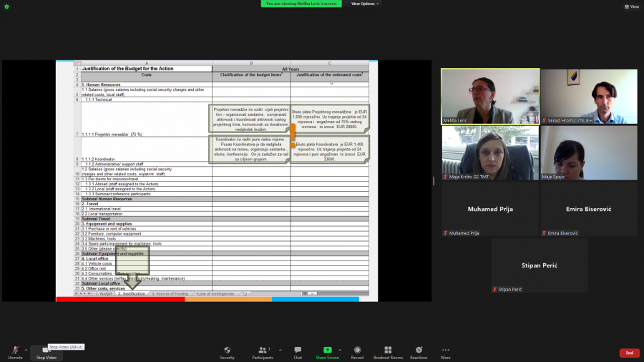
Task: Switch to 3. Sources of Funding tab
Action: click(x=170, y=294)
